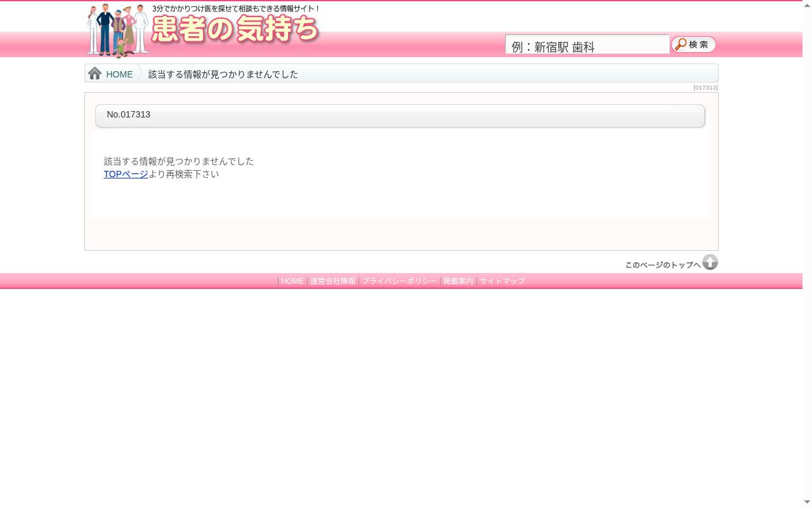The image size is (812, 508).
Task: Click the vertical scrollbar up arrow
Action: (x=807, y=5)
